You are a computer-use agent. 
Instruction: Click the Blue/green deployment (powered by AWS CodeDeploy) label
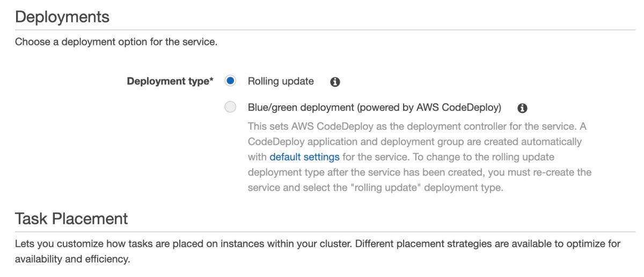375,108
